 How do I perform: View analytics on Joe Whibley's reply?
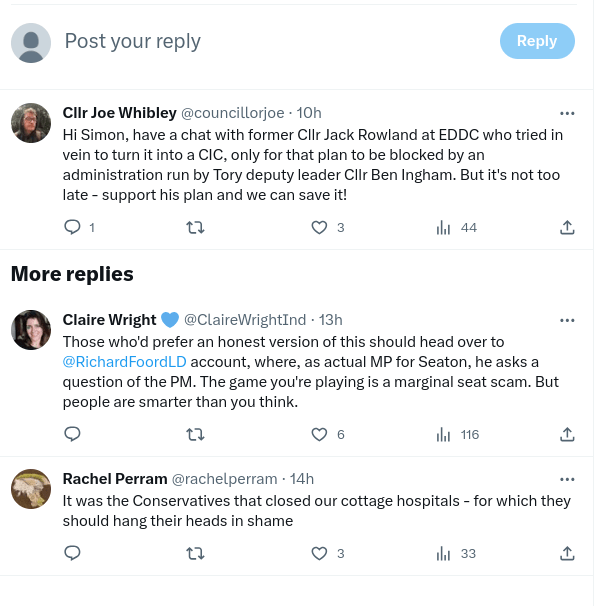pyautogui.click(x=444, y=227)
